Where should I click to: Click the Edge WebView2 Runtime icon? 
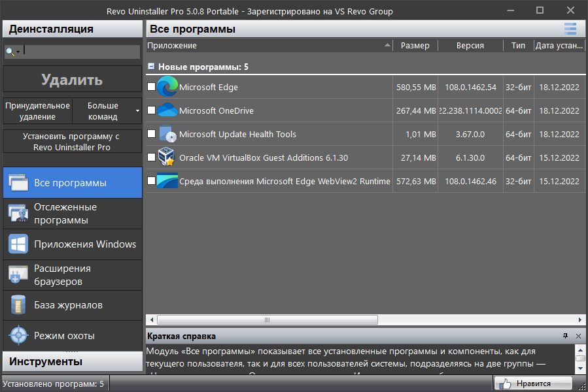pyautogui.click(x=167, y=180)
